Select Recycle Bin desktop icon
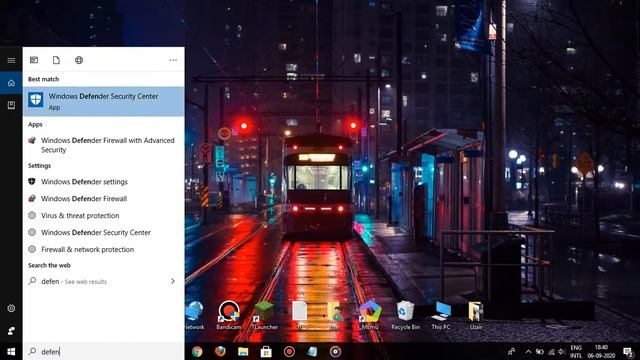640x360 pixels. pos(405,315)
